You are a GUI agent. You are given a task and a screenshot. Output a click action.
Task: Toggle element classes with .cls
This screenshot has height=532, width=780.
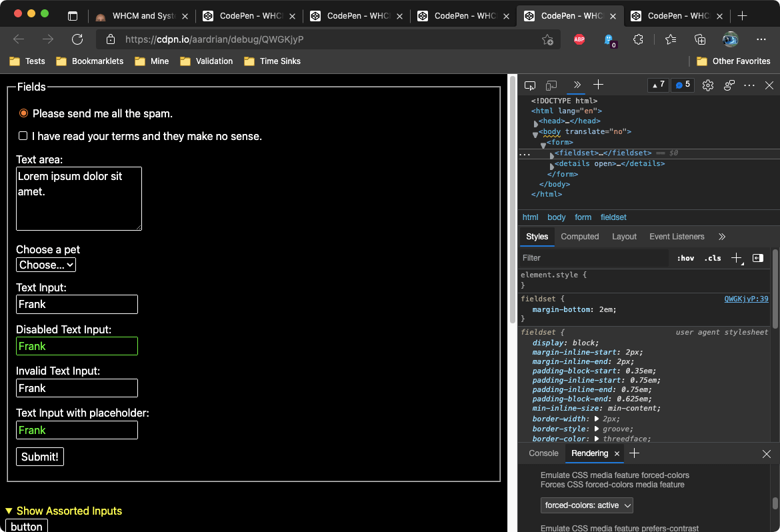tap(713, 258)
